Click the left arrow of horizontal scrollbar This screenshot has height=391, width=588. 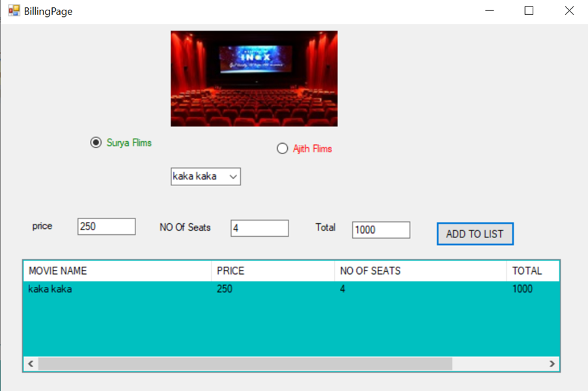tap(31, 364)
